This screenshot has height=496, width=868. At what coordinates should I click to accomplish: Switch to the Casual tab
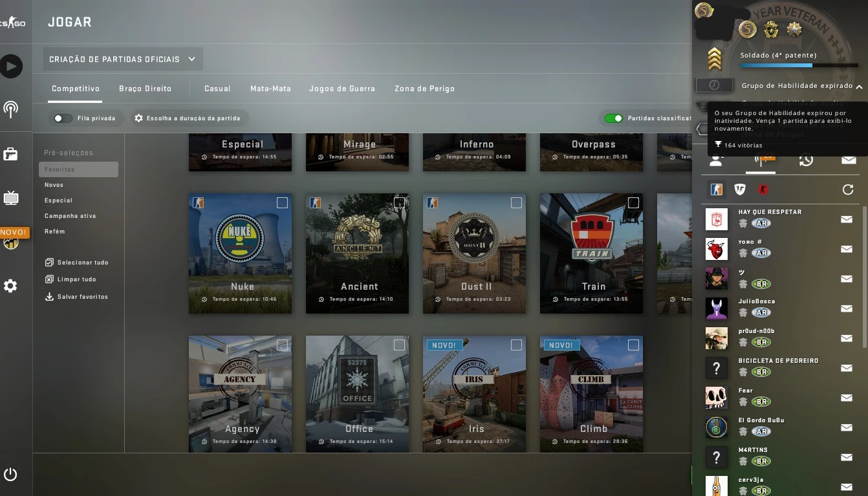217,89
